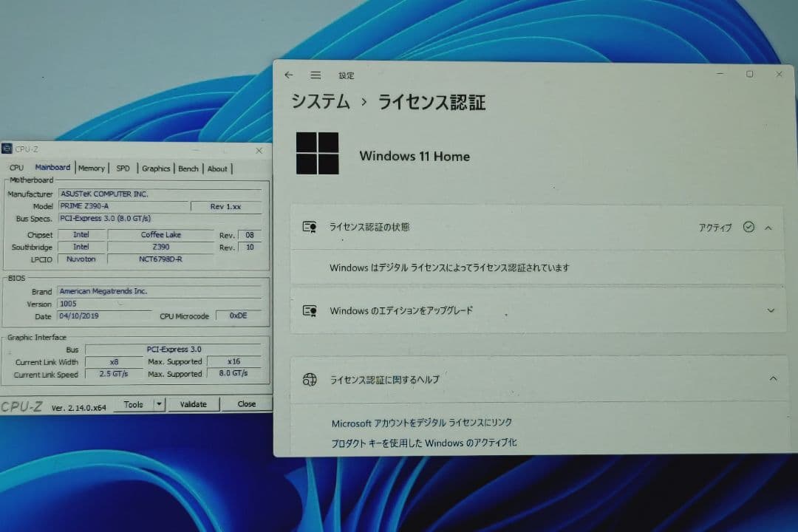Click the アクティブ status text
Viewport: 798px width, 532px height.
[x=715, y=228]
